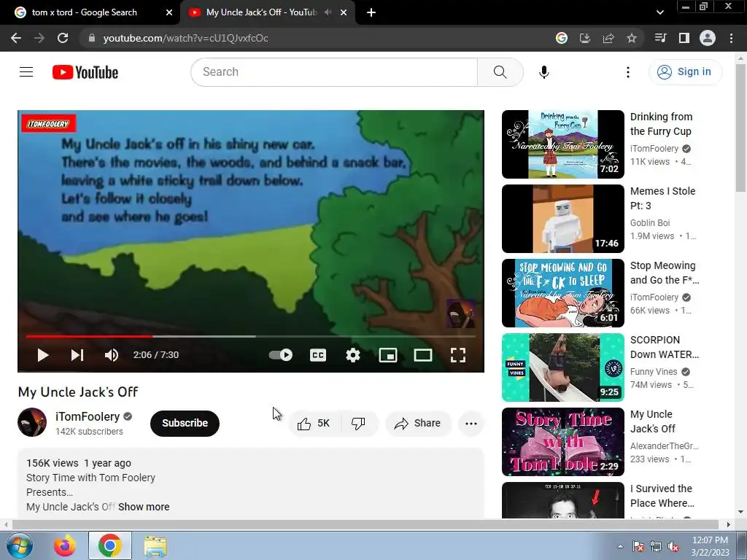Open Story Time with Tom Foole thumbnail
The width and height of the screenshot is (747, 560).
click(562, 441)
